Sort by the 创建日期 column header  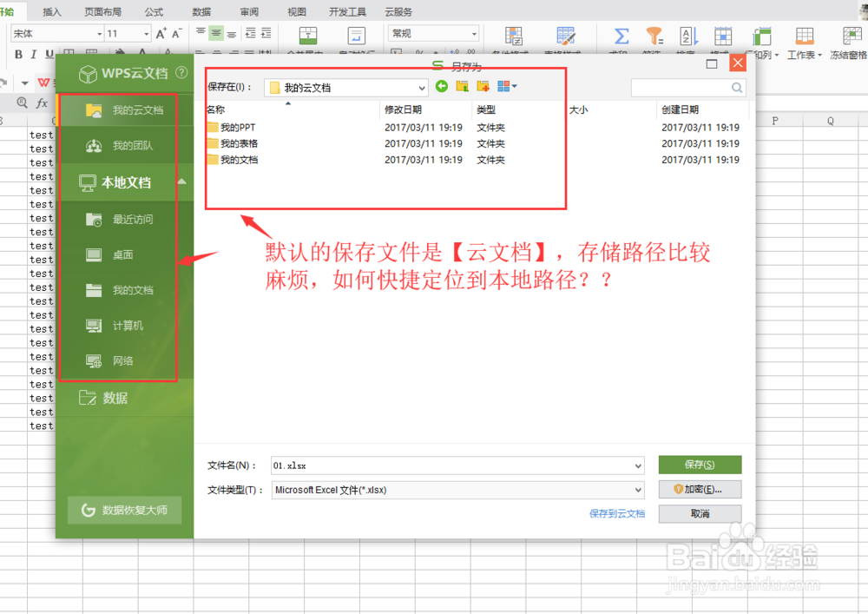coord(680,109)
